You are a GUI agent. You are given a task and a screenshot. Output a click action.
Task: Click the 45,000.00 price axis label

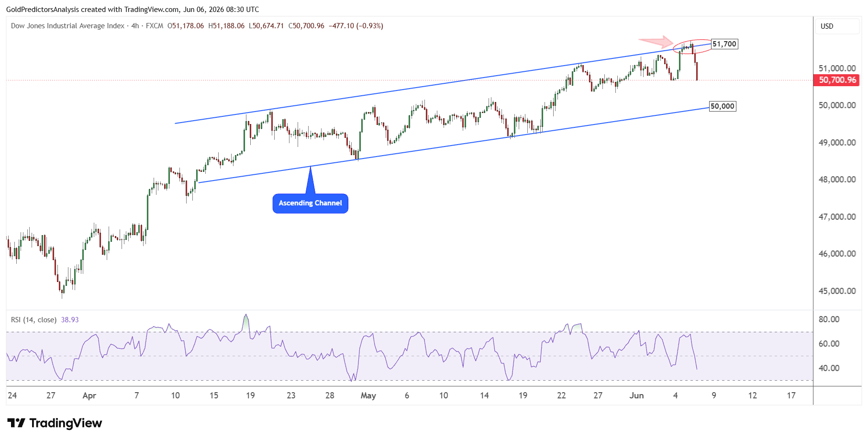(x=837, y=291)
